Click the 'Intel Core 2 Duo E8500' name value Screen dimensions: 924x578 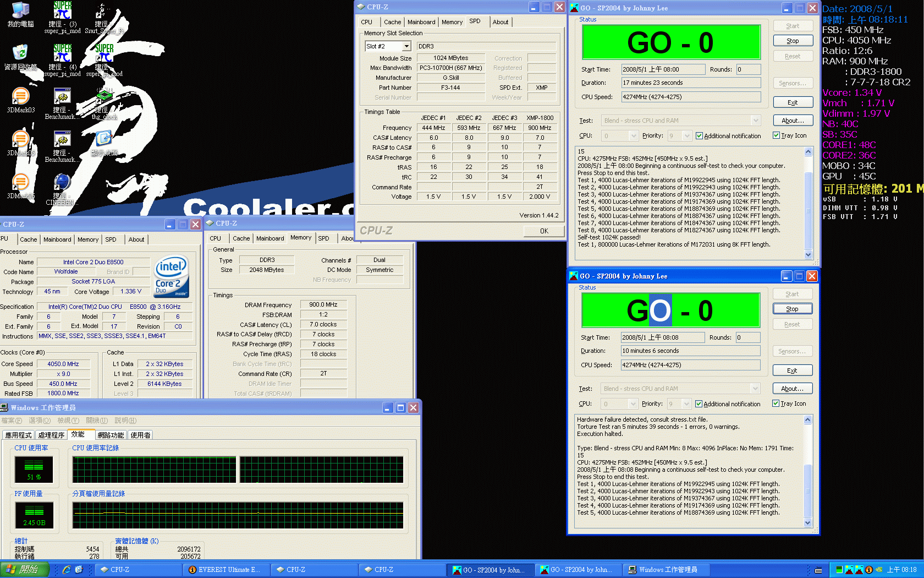[93, 262]
